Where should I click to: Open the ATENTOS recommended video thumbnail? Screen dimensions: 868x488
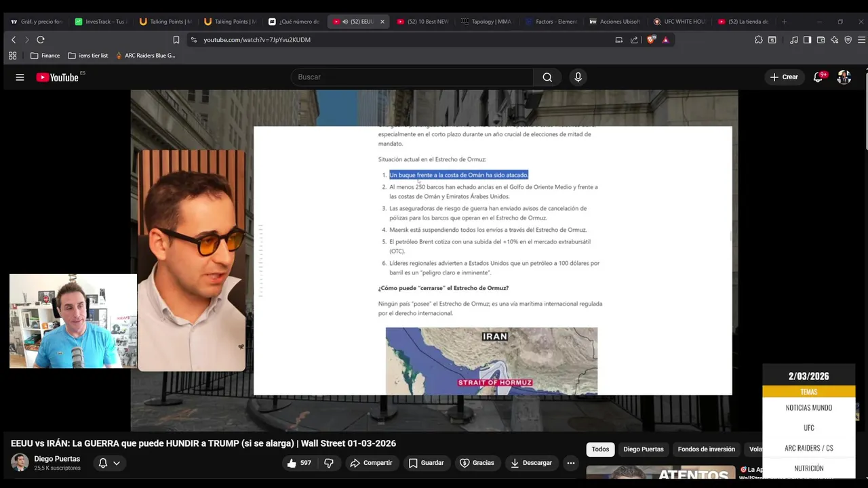661,473
